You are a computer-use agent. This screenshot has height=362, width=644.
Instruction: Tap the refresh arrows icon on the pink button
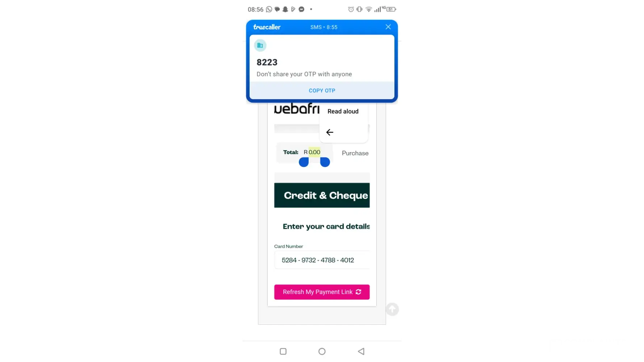coord(358,292)
